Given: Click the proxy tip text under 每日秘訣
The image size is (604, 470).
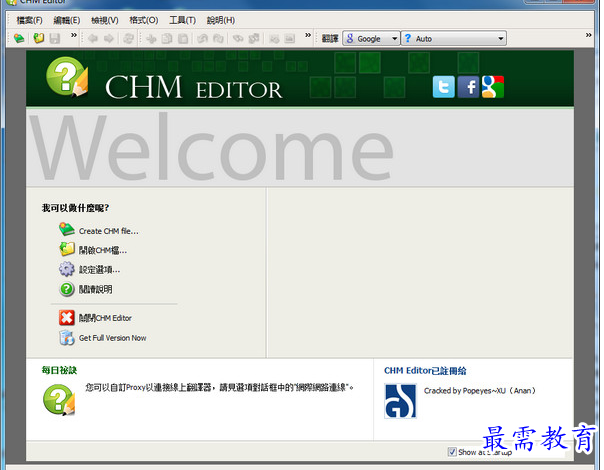Looking at the screenshot, I should click(x=219, y=387).
